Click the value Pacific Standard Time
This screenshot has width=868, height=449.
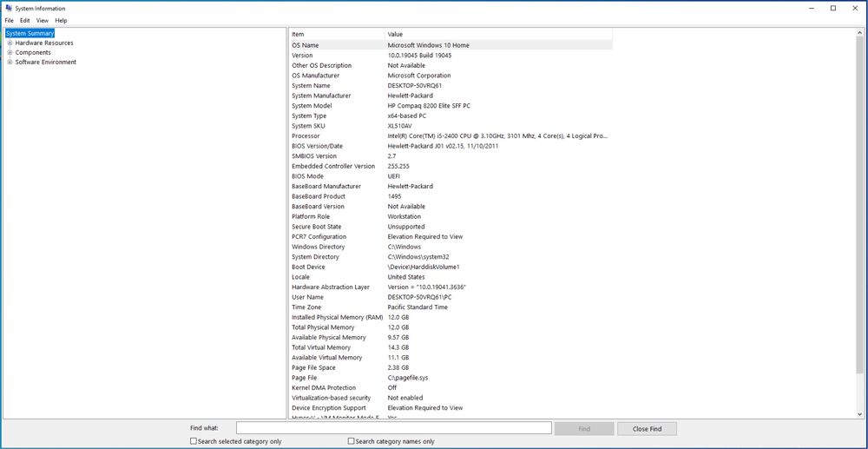coord(418,307)
